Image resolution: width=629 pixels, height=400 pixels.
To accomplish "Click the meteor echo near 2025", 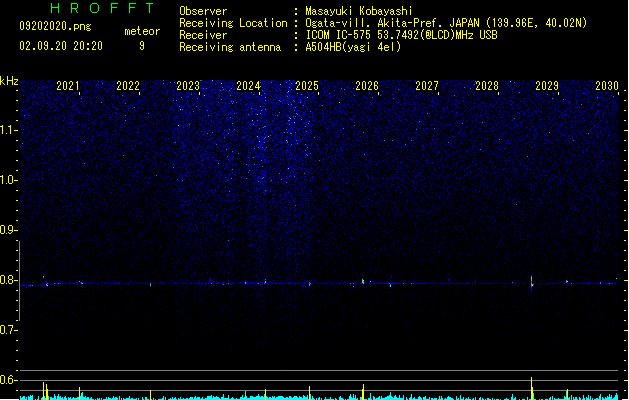I will (x=309, y=284).
